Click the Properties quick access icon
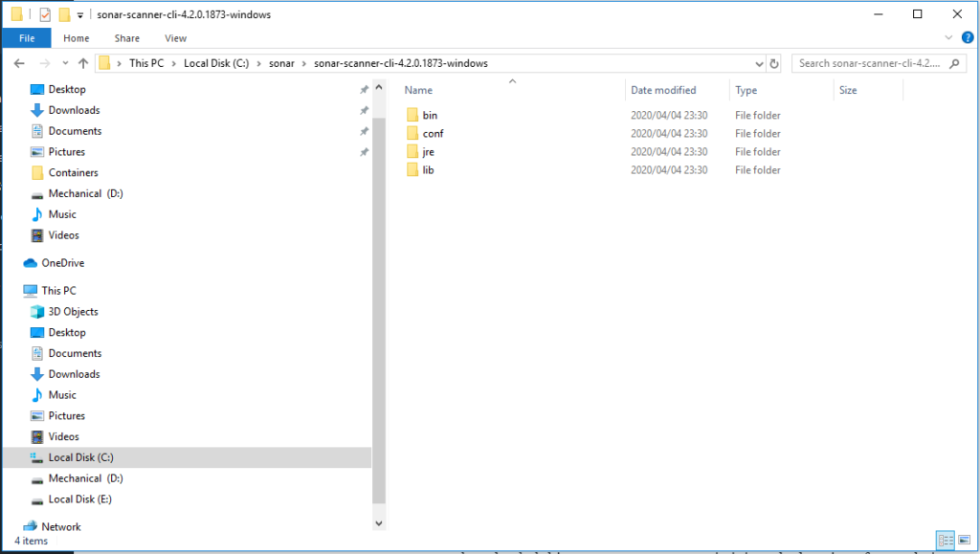The width and height of the screenshot is (980, 554). (x=45, y=14)
